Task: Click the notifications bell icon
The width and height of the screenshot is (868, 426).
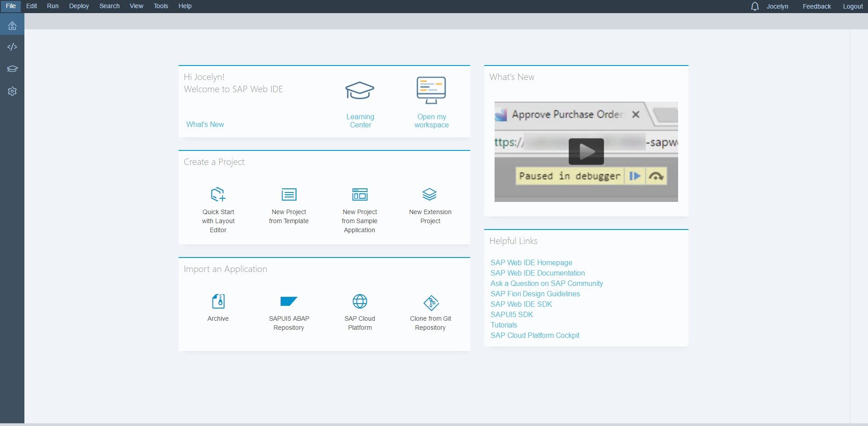Action: coord(755,6)
